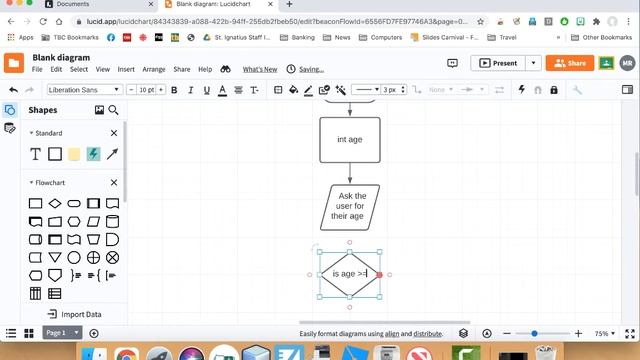The width and height of the screenshot is (640, 360).
Task: Click the orange Lucidchart folder icon
Action: 14,63
